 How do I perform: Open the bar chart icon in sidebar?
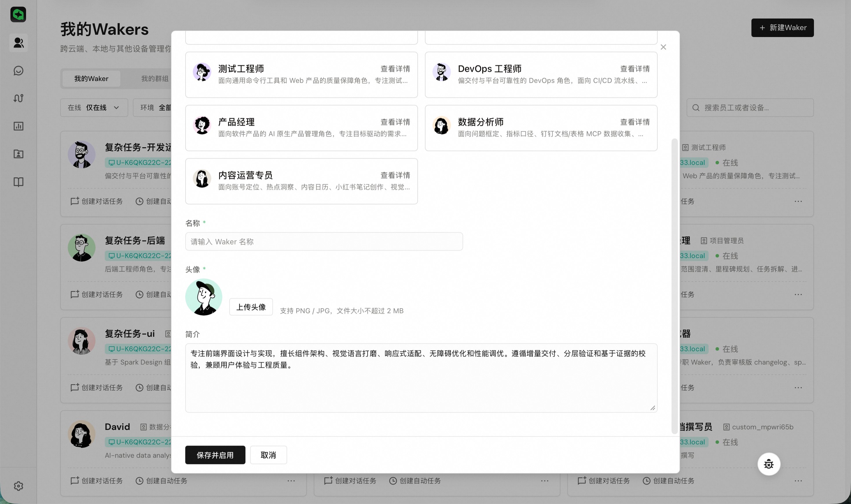(18, 126)
